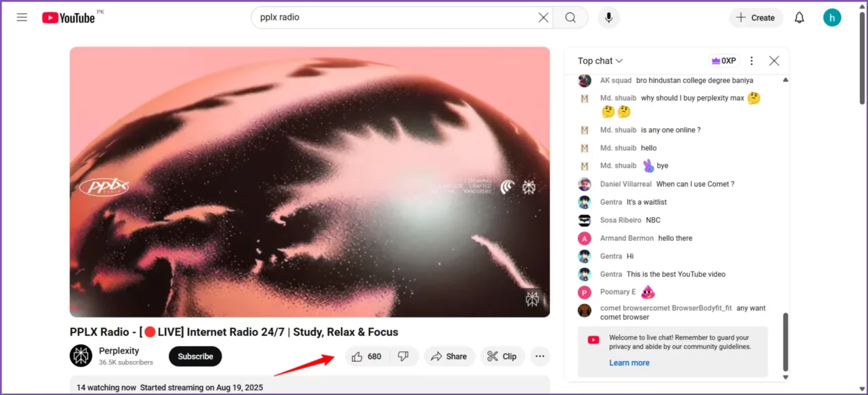Click in the pplx radio search field
This screenshot has height=395, width=868.
[393, 18]
